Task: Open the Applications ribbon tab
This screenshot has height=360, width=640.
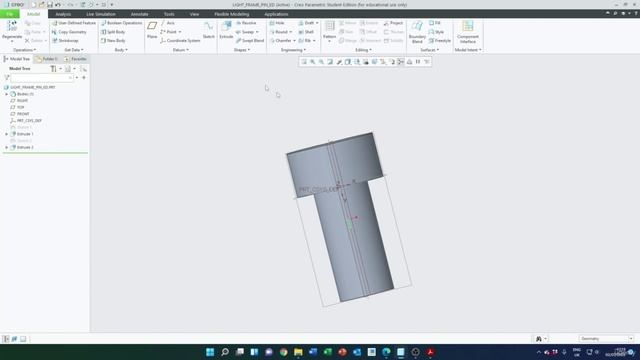Action: [x=276, y=14]
